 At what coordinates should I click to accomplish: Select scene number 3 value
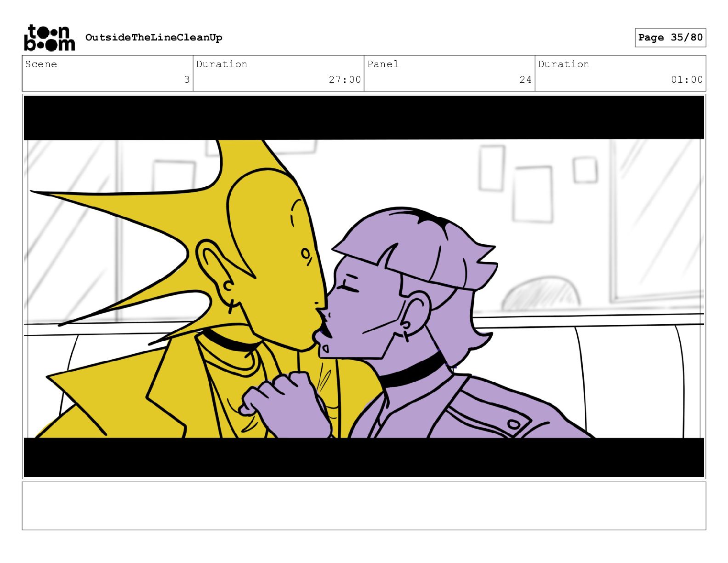187,80
